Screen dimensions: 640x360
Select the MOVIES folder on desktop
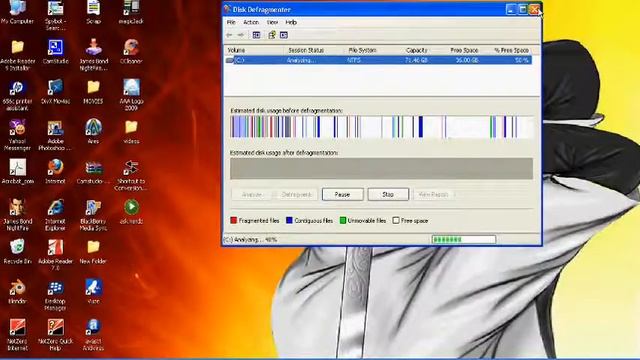[93, 91]
